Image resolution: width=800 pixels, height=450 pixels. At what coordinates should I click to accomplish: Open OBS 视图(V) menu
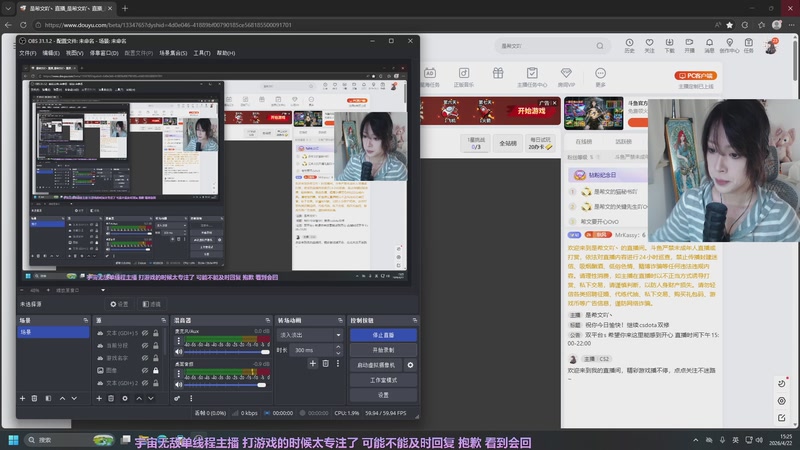[x=74, y=53]
